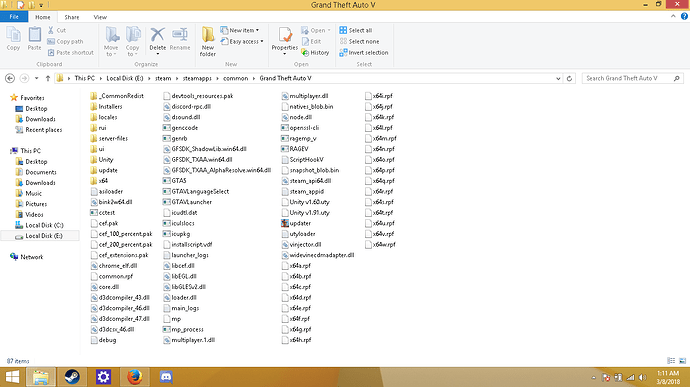The height and width of the screenshot is (387, 690).
Task: Select the Unity v1.91.uty file
Action: tap(305, 213)
